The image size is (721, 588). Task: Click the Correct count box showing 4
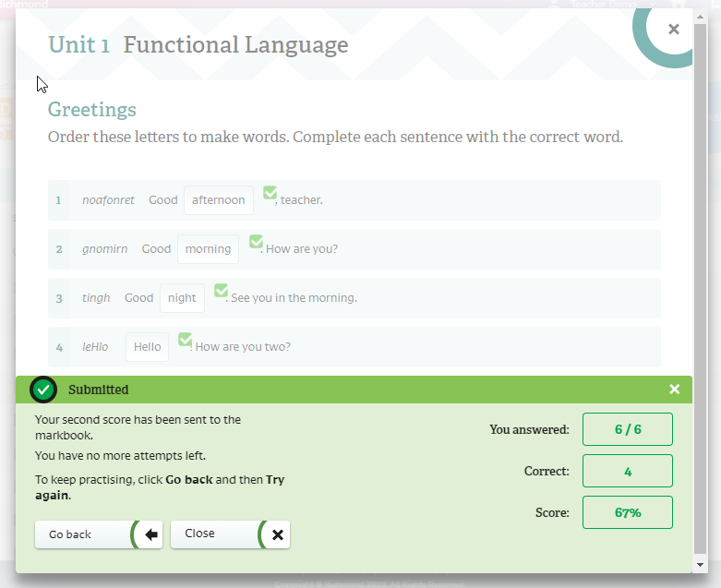pyautogui.click(x=627, y=471)
